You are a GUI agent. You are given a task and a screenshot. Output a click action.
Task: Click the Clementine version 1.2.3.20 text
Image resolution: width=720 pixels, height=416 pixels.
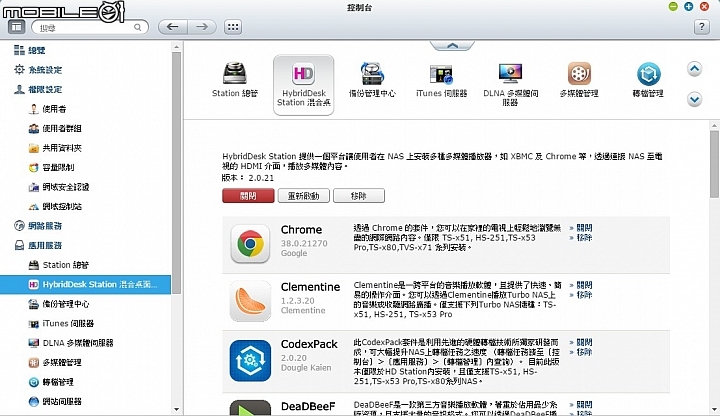click(298, 301)
